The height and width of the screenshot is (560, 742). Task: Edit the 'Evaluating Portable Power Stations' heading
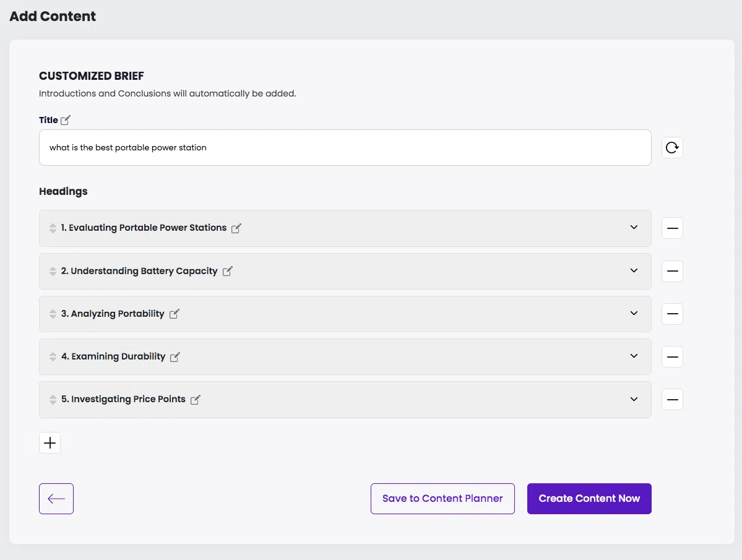point(236,228)
